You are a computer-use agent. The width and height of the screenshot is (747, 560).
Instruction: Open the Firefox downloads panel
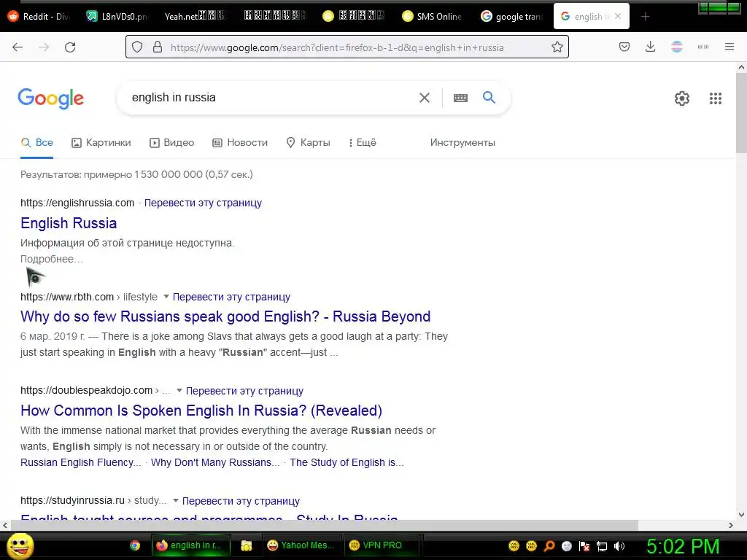[650, 47]
